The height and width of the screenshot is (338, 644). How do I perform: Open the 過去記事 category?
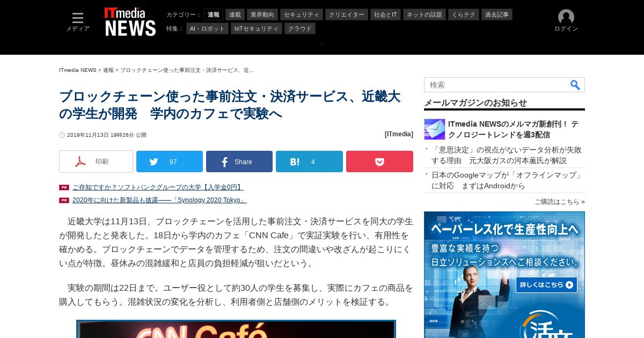point(497,14)
